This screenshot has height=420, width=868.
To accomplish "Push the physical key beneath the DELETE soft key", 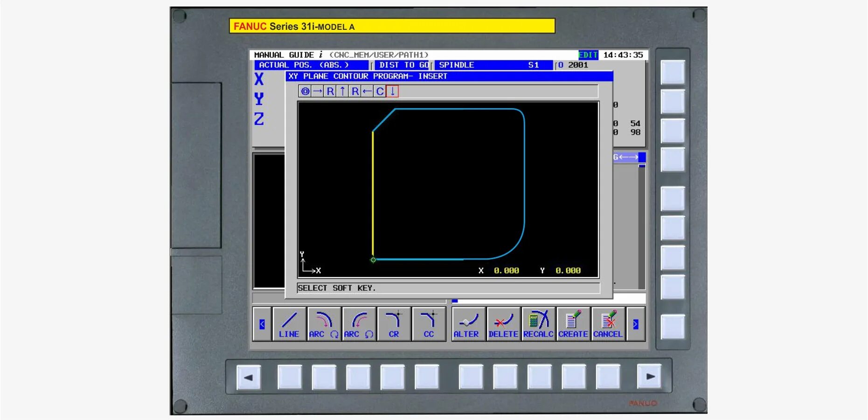I will click(x=505, y=377).
